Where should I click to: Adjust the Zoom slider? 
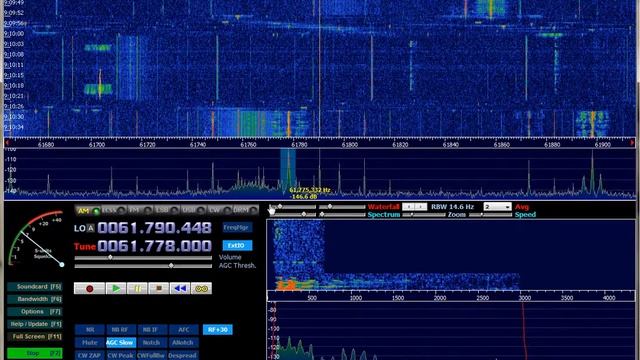click(424, 215)
